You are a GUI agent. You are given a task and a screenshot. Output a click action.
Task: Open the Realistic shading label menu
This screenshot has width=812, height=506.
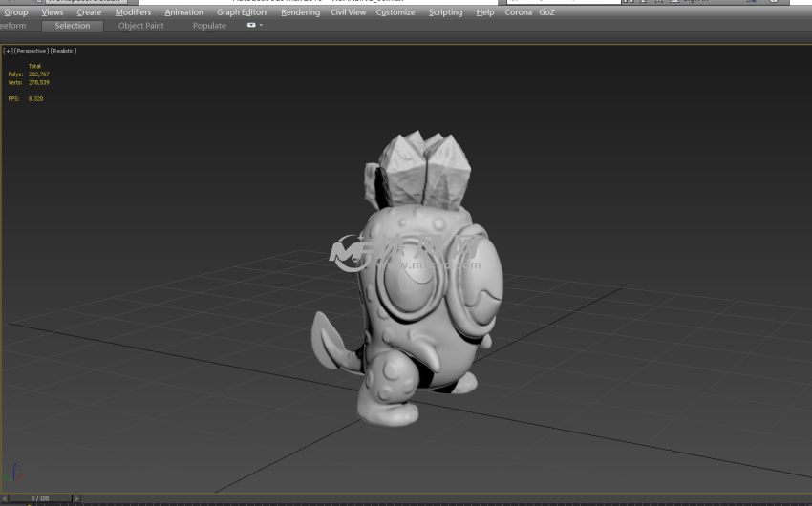tap(62, 51)
